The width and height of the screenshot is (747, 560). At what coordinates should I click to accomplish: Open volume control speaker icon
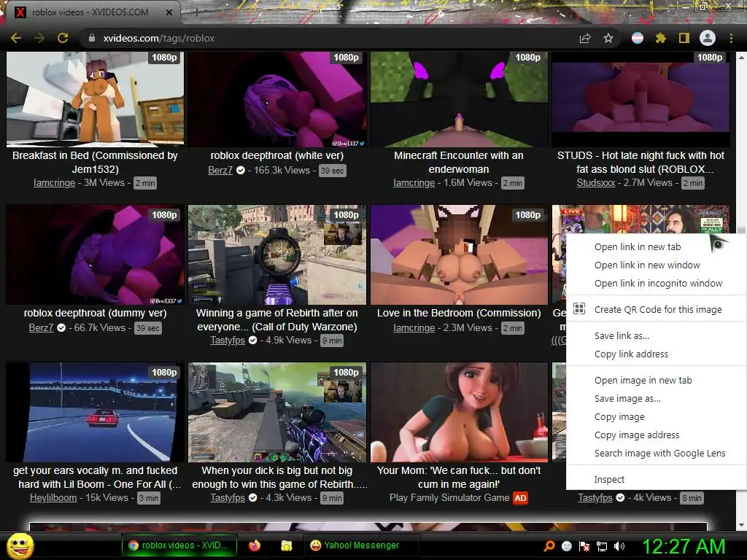619,546
